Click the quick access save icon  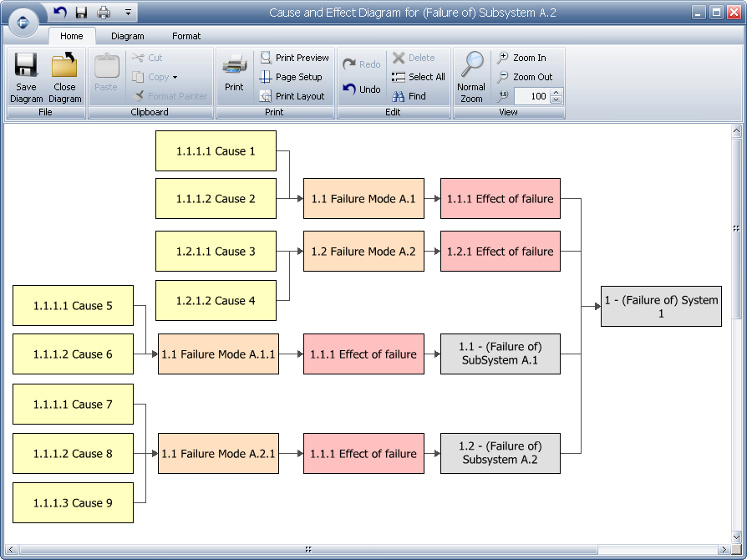pos(81,13)
